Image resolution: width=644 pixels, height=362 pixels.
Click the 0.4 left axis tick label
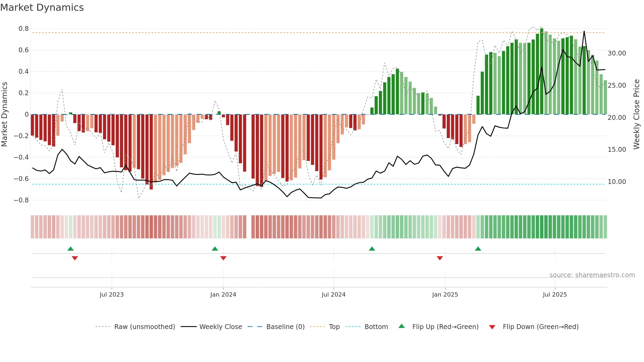[x=24, y=72]
